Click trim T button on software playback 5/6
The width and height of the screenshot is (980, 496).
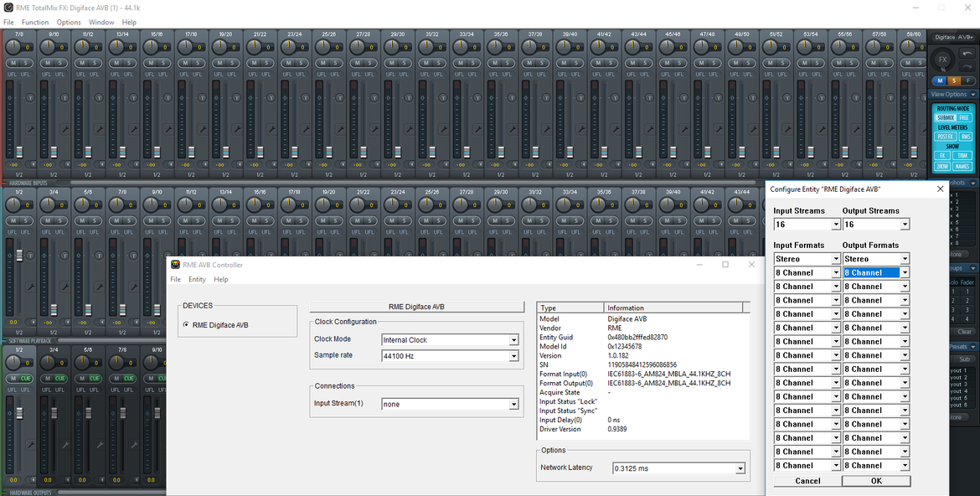98,256
